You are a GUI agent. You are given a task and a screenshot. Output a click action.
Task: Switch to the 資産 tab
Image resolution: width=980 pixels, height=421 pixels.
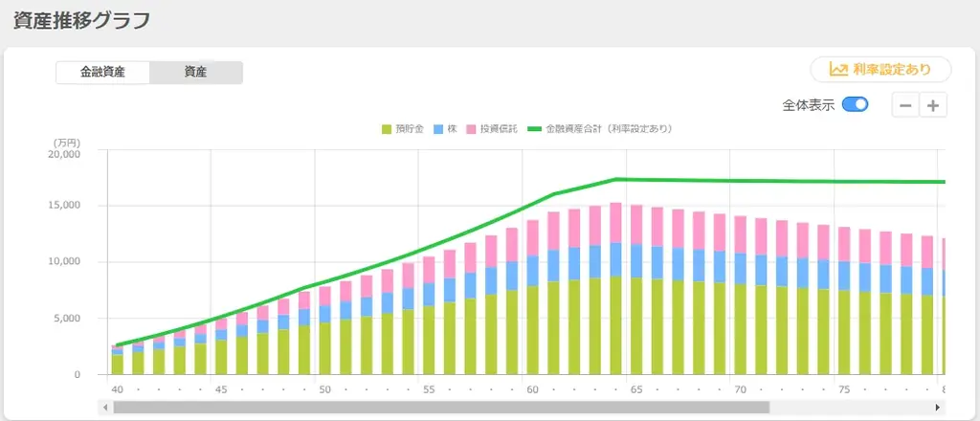point(195,73)
